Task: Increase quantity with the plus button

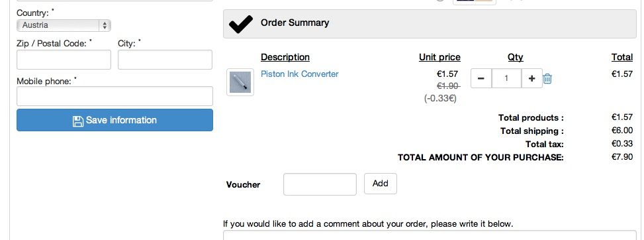Action: point(532,78)
